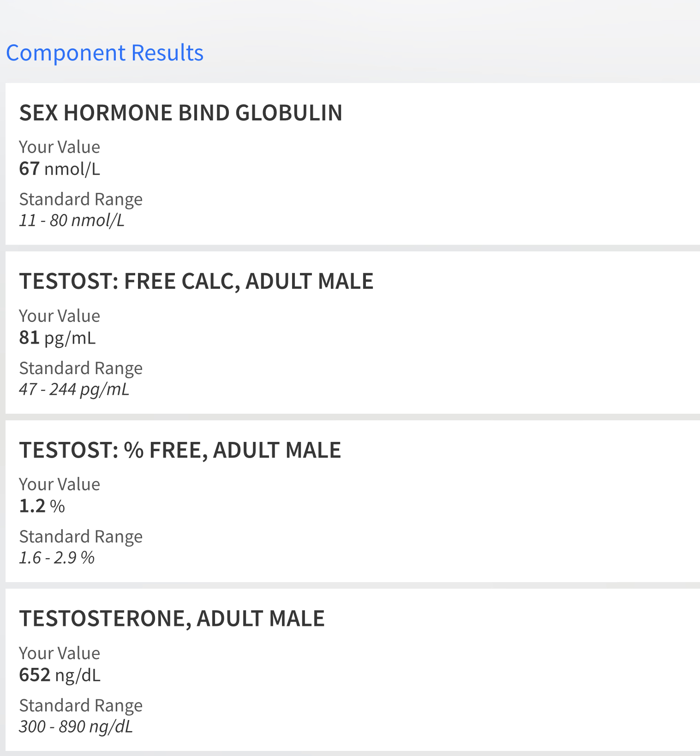Click Standard Range label in Free Calc card
This screenshot has width=700, height=756.
click(81, 368)
